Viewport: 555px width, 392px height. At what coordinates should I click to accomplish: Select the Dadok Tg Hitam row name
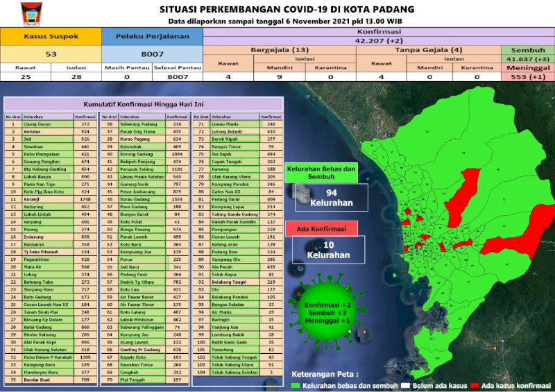tap(142, 282)
